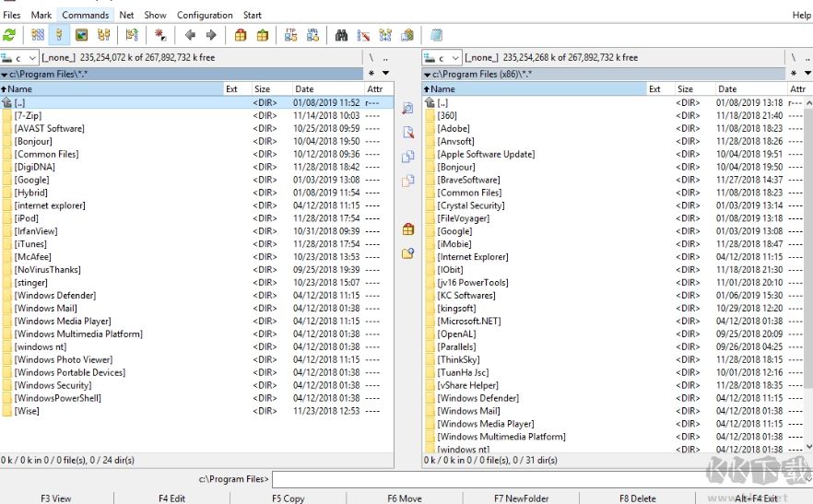This screenshot has height=504, width=813.
Task: Click the toolbar Pack files gift-box icon
Action: [241, 35]
